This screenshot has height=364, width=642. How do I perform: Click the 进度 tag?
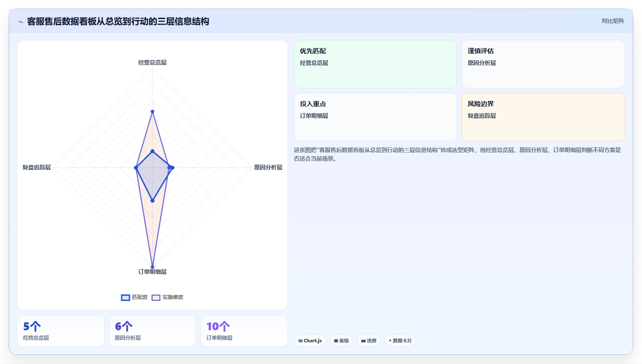pyautogui.click(x=369, y=341)
